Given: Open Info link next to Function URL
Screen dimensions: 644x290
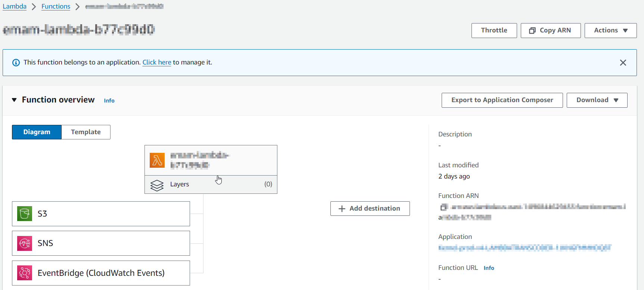Looking at the screenshot, I should [x=489, y=268].
